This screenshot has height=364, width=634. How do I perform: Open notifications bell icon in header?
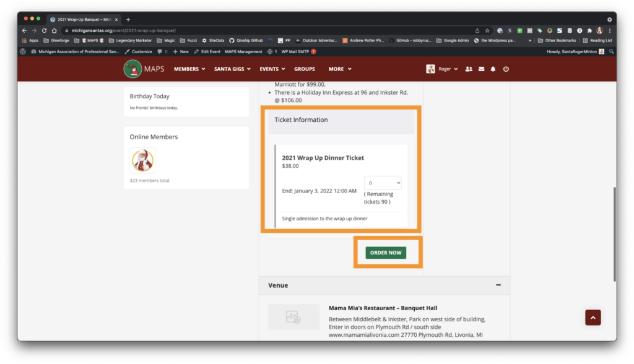tap(493, 69)
